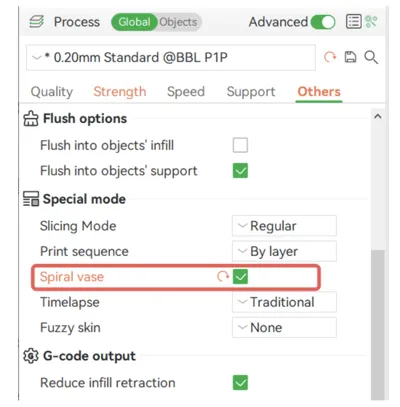Click the scrollbar up arrow
400x407 pixels.
(378, 116)
